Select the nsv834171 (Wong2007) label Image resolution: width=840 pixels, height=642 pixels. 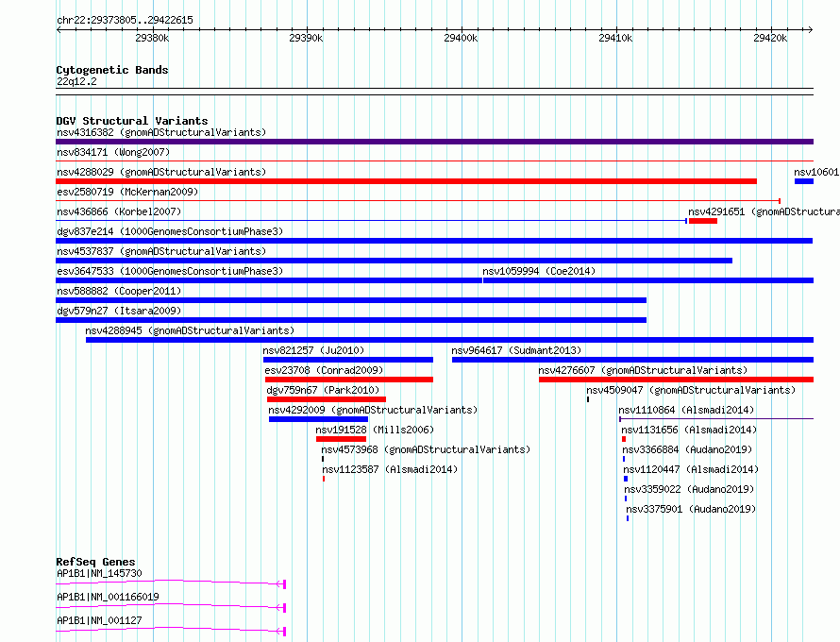(x=113, y=152)
